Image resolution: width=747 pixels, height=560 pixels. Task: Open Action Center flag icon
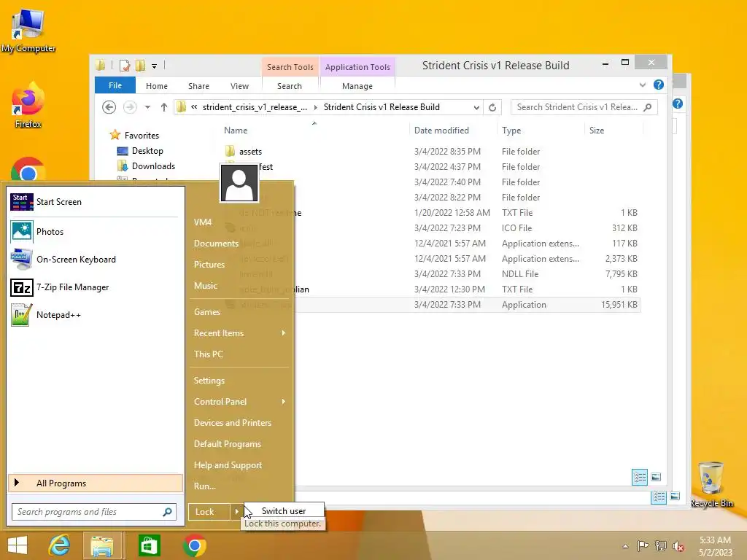(x=643, y=546)
